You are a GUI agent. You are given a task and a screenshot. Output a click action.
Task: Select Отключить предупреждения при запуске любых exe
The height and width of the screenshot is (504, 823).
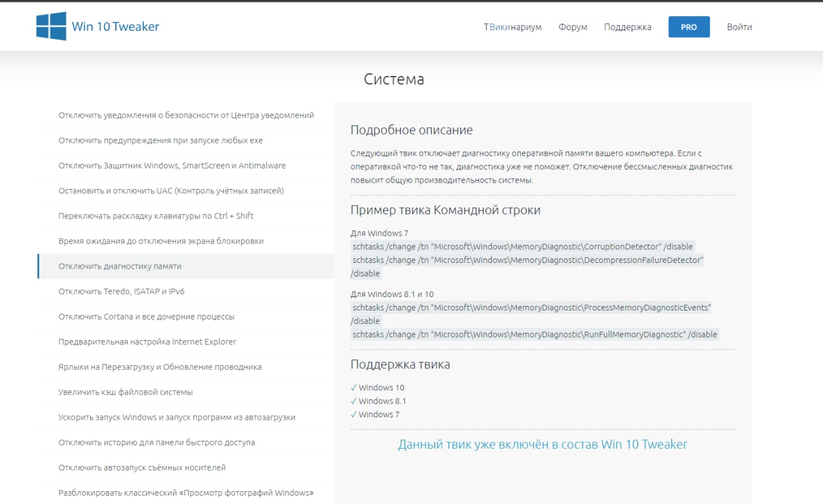[x=186, y=141]
